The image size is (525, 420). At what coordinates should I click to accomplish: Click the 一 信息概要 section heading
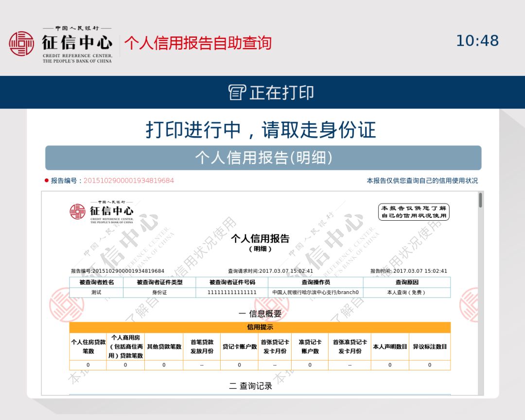[x=260, y=314]
